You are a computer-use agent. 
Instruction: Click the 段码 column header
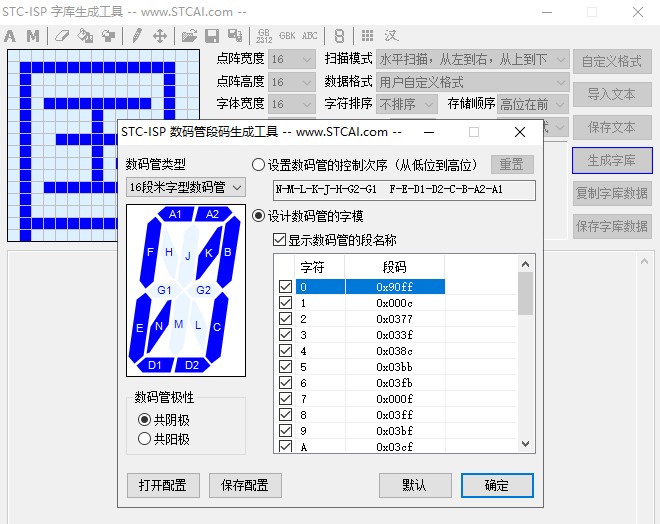pos(394,267)
